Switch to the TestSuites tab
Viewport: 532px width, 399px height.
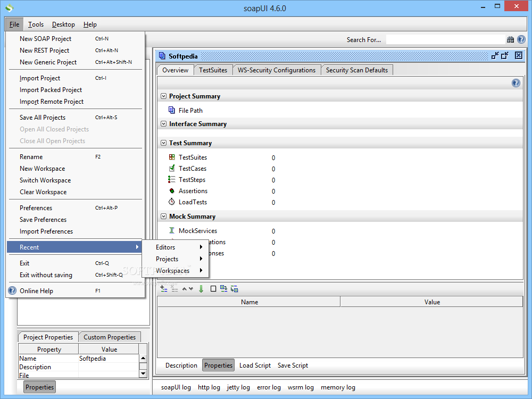coord(213,70)
